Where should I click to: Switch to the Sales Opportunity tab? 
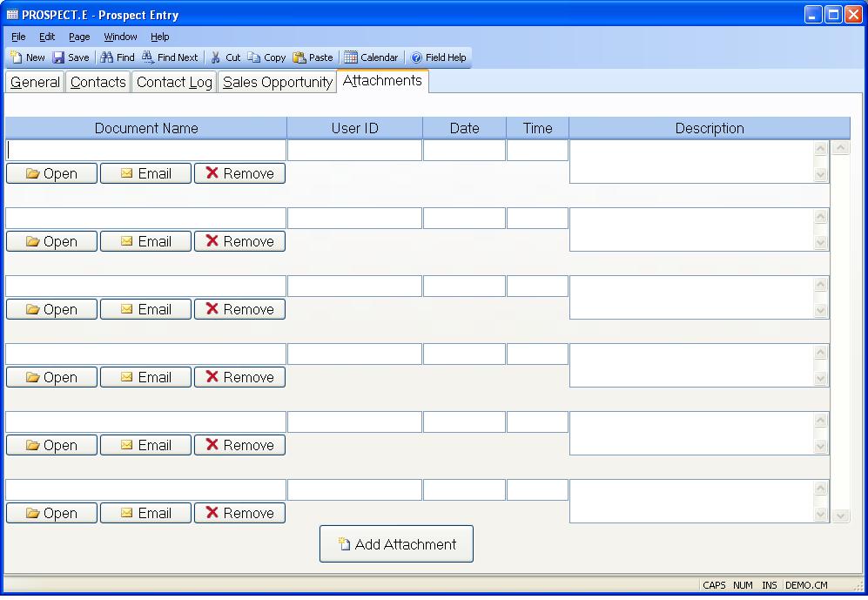pyautogui.click(x=278, y=83)
